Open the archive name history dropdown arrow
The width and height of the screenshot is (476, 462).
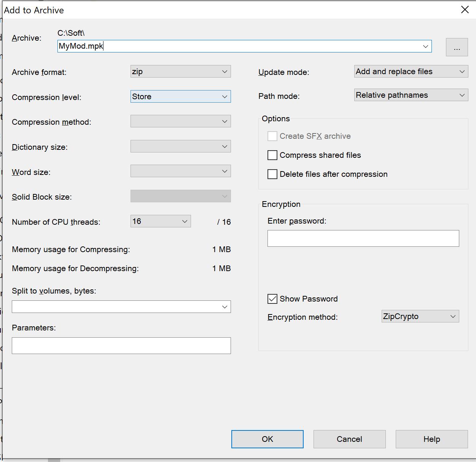click(x=425, y=46)
